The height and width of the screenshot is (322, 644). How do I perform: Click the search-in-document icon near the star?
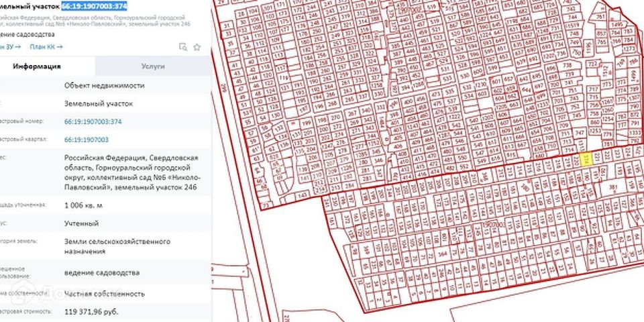(x=182, y=47)
